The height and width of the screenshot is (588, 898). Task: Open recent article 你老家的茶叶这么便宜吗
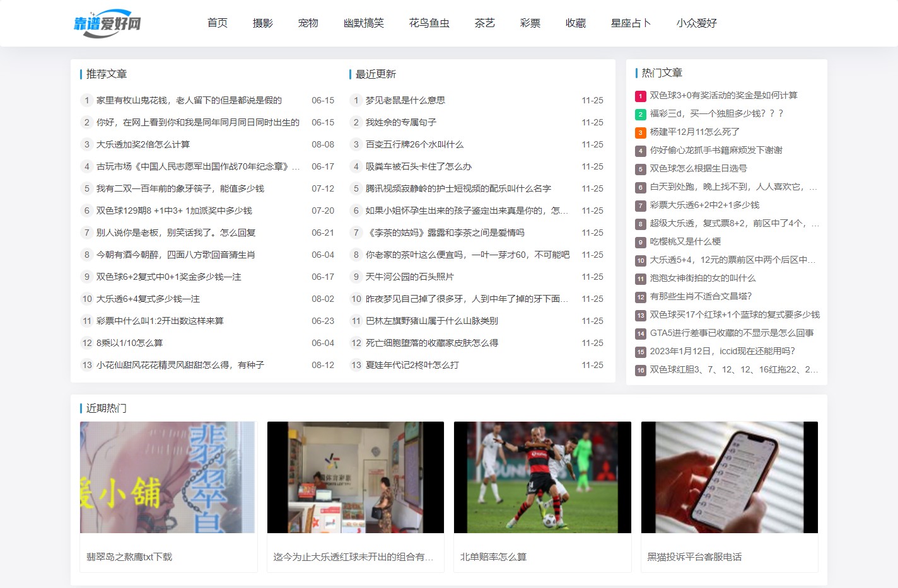click(467, 255)
